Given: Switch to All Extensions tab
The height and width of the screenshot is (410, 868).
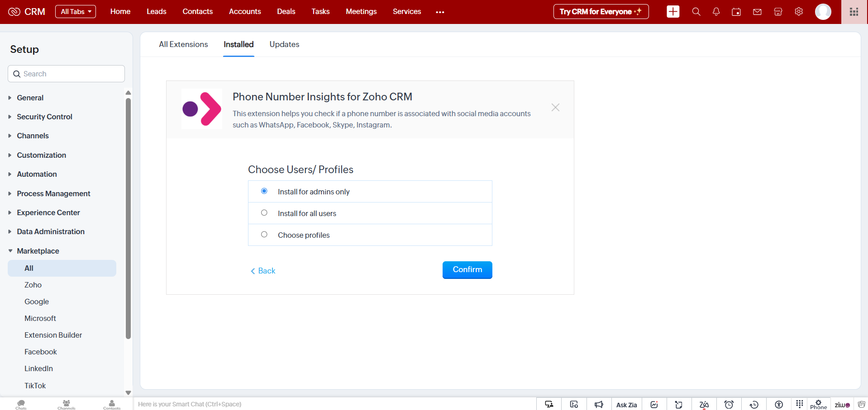Looking at the screenshot, I should coord(183,44).
